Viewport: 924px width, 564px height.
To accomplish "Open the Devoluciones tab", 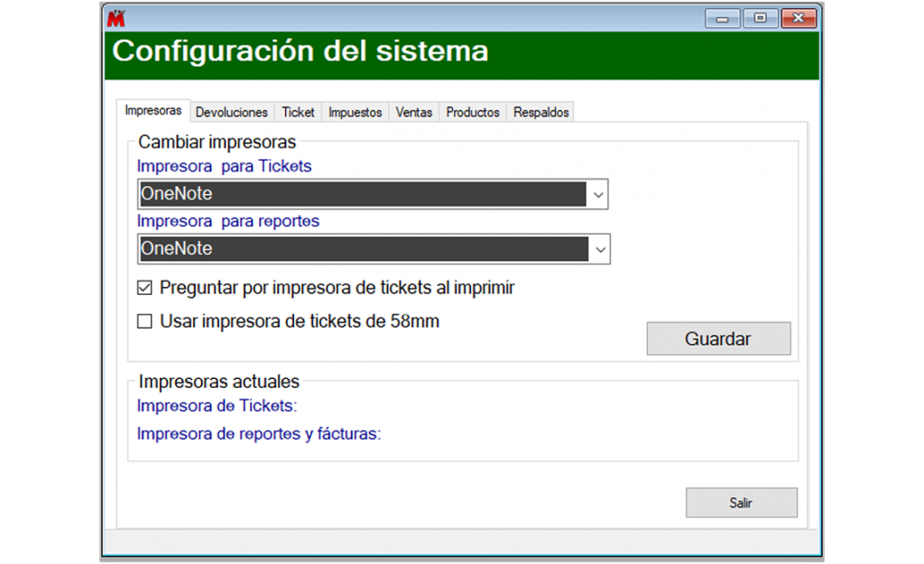I will tap(232, 112).
